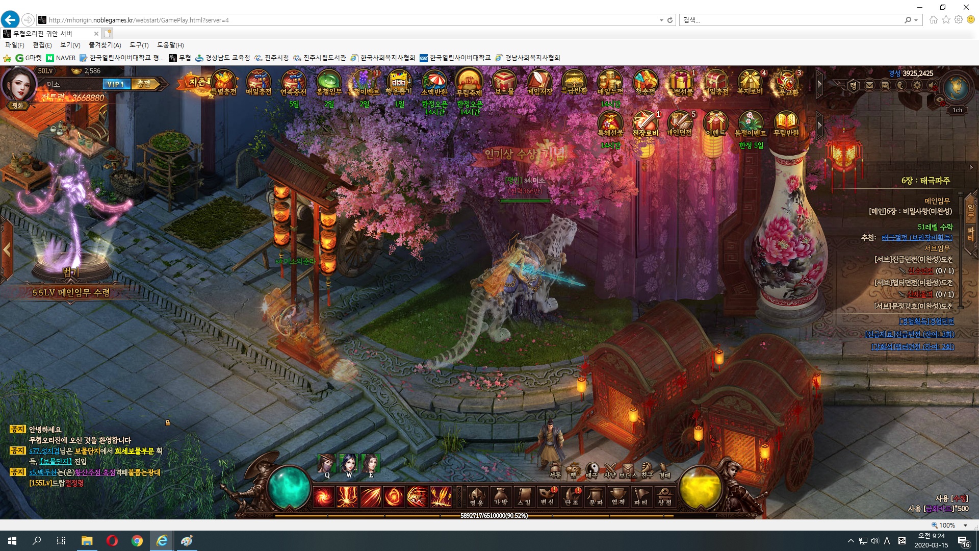
Task: Open the NAVER favorites bookmark
Action: click(x=61, y=58)
